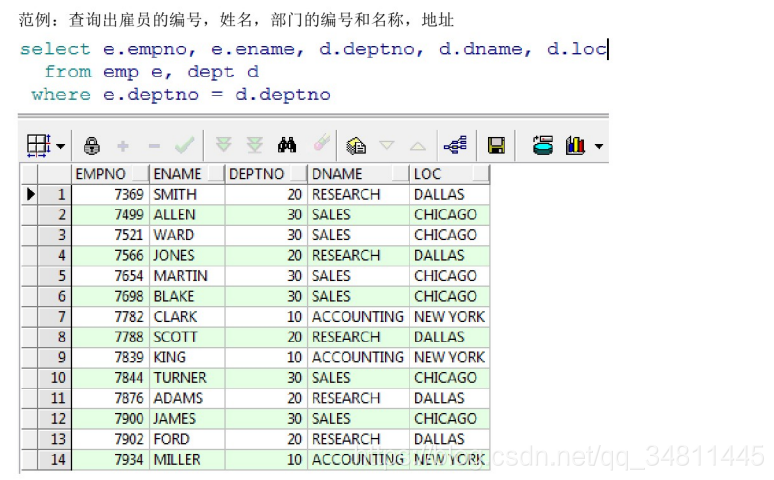The image size is (774, 480).
Task: Click the cell containing ALLEN
Action: coord(188,215)
